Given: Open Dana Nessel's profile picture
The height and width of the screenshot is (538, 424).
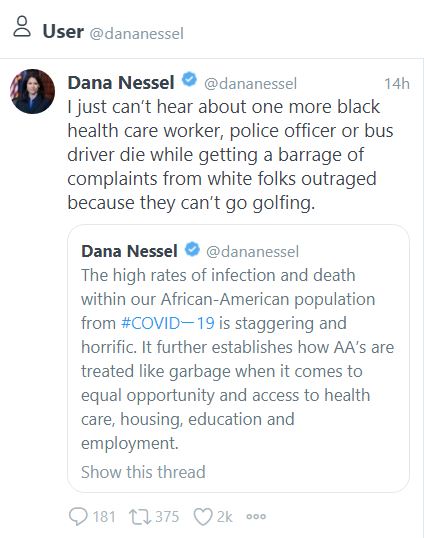Looking at the screenshot, I should point(33,91).
